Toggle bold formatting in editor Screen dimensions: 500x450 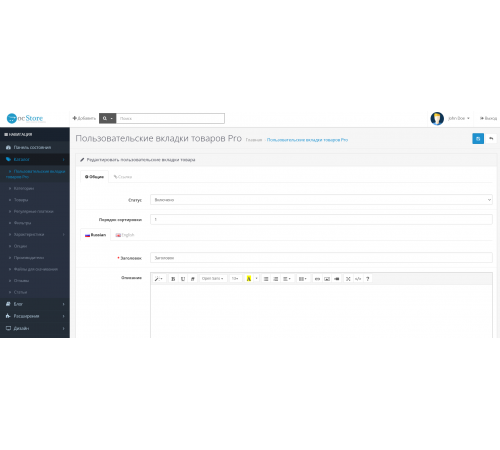coord(173,279)
